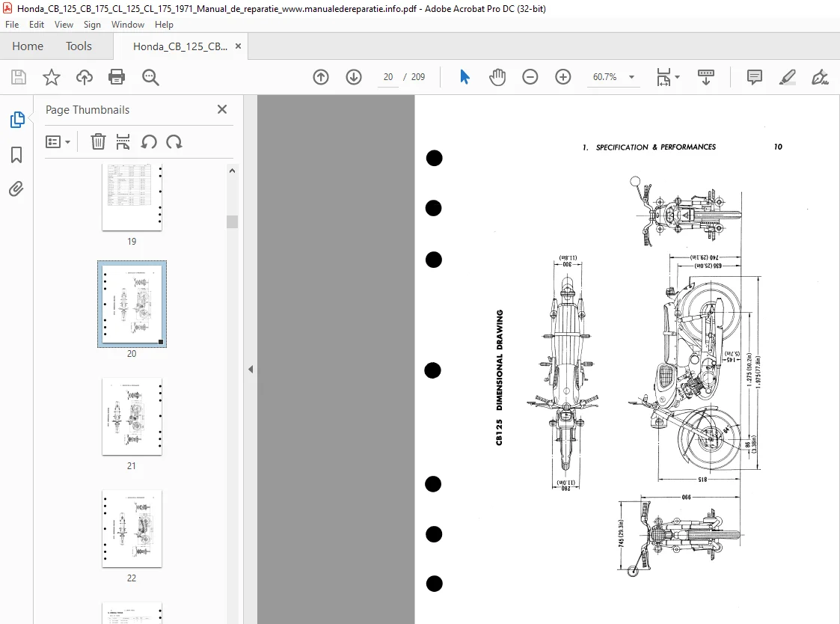Open Attachments paperclip panel

16,189
